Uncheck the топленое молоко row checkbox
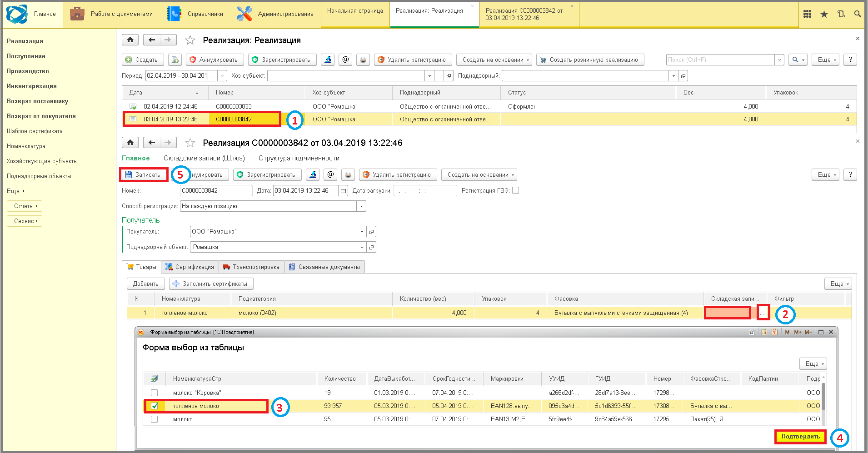Image resolution: width=868 pixels, height=453 pixels. (x=154, y=406)
